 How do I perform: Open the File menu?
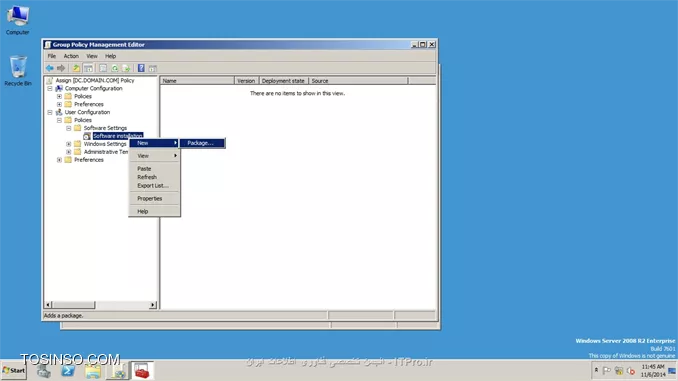[x=51, y=56]
